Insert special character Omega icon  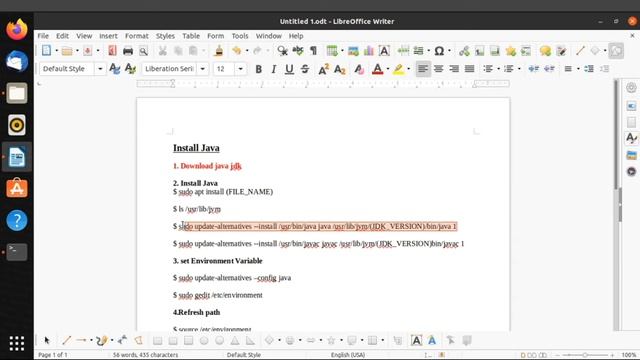[439, 51]
